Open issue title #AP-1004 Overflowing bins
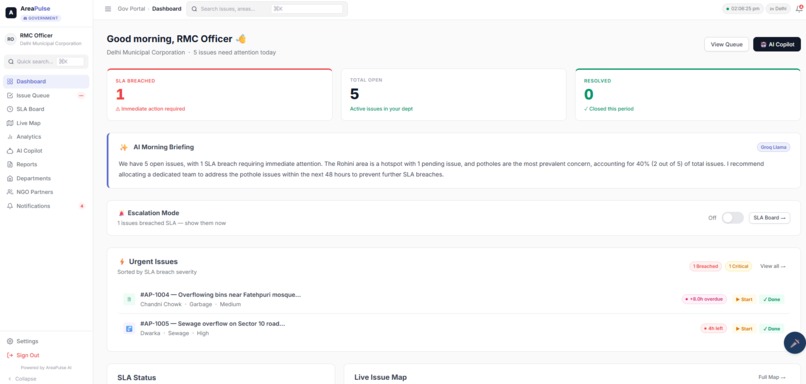The height and width of the screenshot is (384, 806). pyautogui.click(x=221, y=295)
